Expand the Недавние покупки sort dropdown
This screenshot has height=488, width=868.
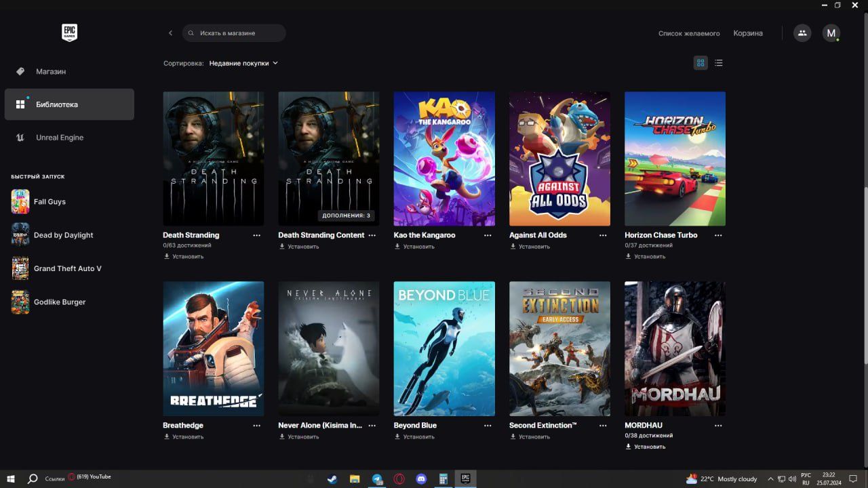click(x=243, y=63)
